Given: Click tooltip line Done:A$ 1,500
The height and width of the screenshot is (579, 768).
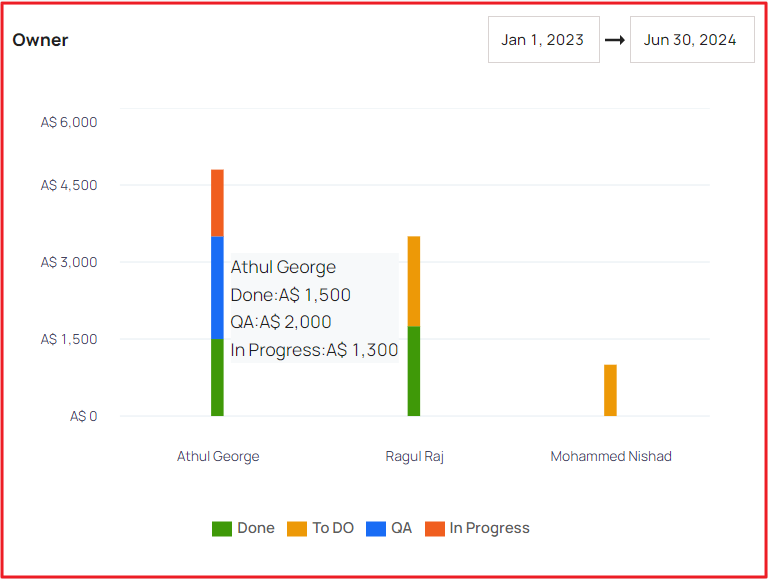Looking at the screenshot, I should click(290, 295).
